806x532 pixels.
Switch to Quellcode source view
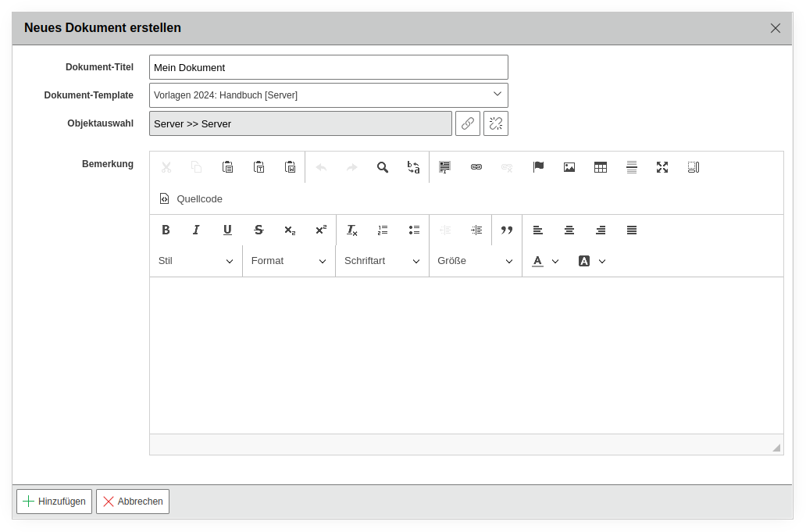[191, 199]
